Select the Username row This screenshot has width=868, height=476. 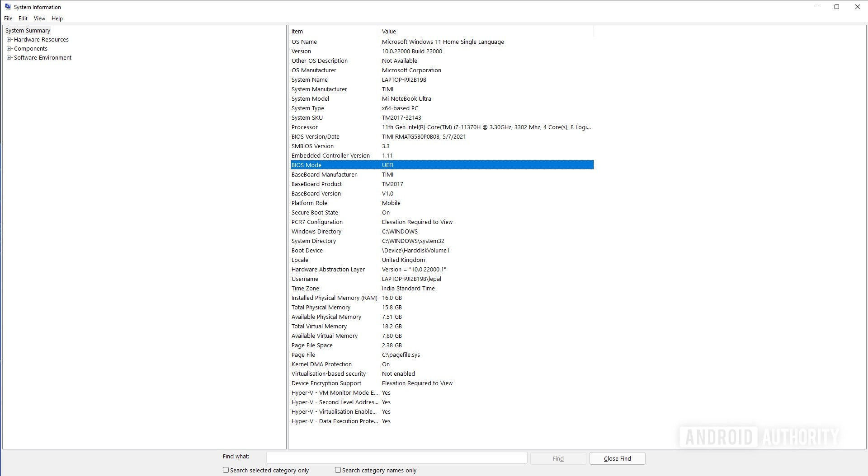(442, 279)
